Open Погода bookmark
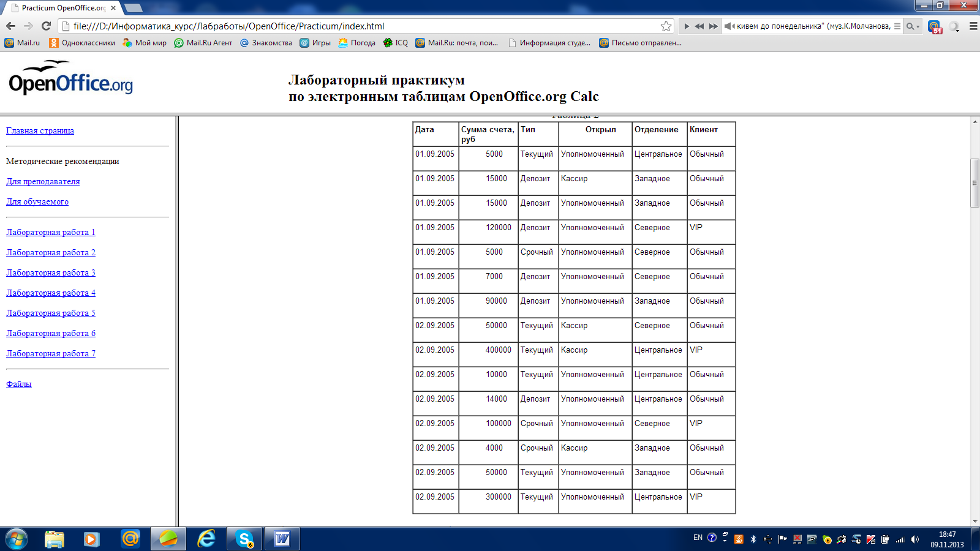Image resolution: width=980 pixels, height=551 pixels. pyautogui.click(x=356, y=43)
